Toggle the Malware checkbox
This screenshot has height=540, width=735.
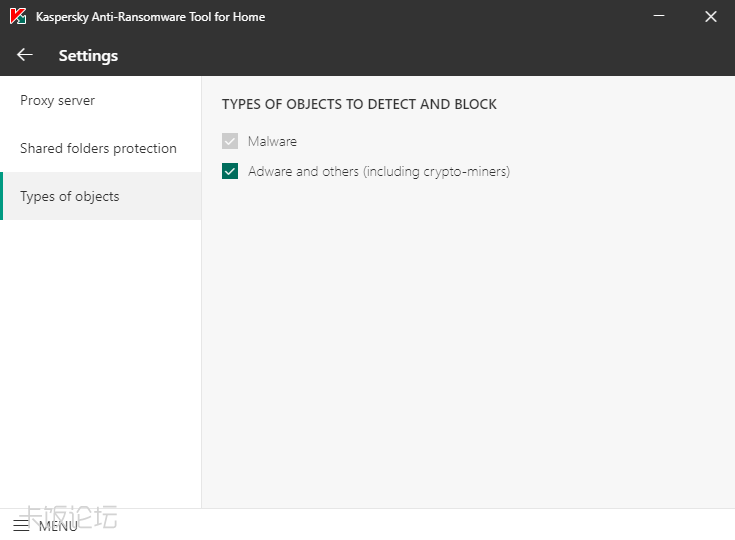[231, 142]
